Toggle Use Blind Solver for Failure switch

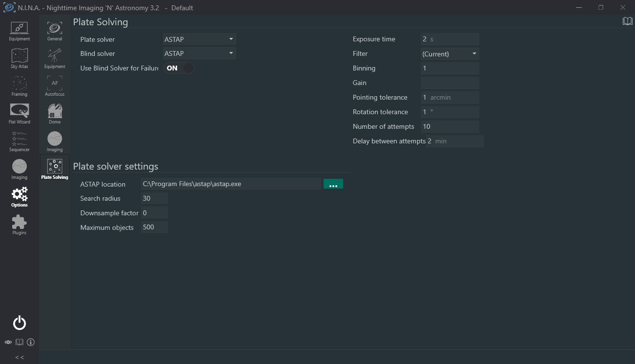(x=179, y=68)
